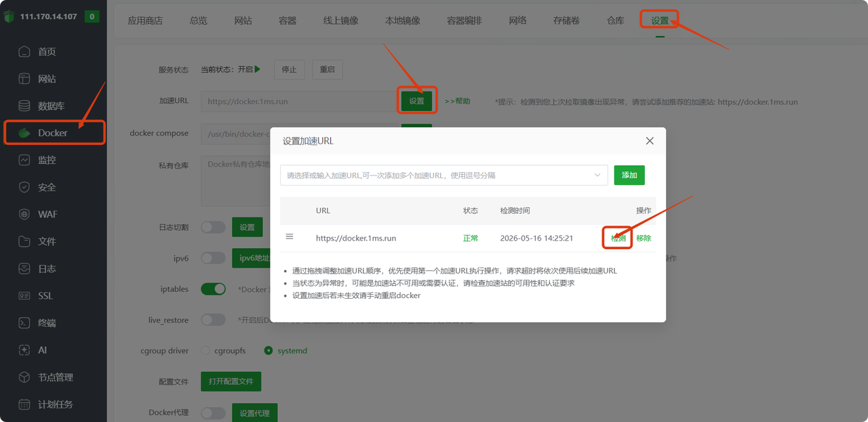Image resolution: width=868 pixels, height=422 pixels.
Task: Switch to the 应用商店 tab
Action: click(145, 20)
